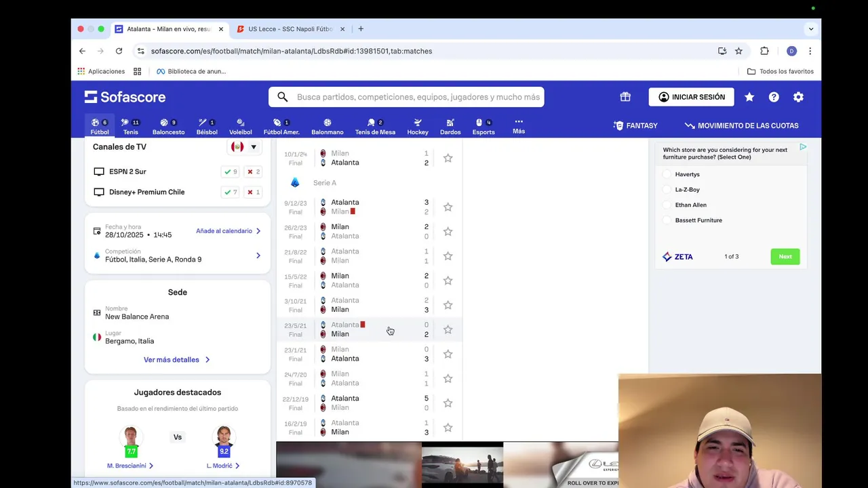Image resolution: width=868 pixels, height=488 pixels.
Task: Click Añade al calendario link
Action: (229, 231)
